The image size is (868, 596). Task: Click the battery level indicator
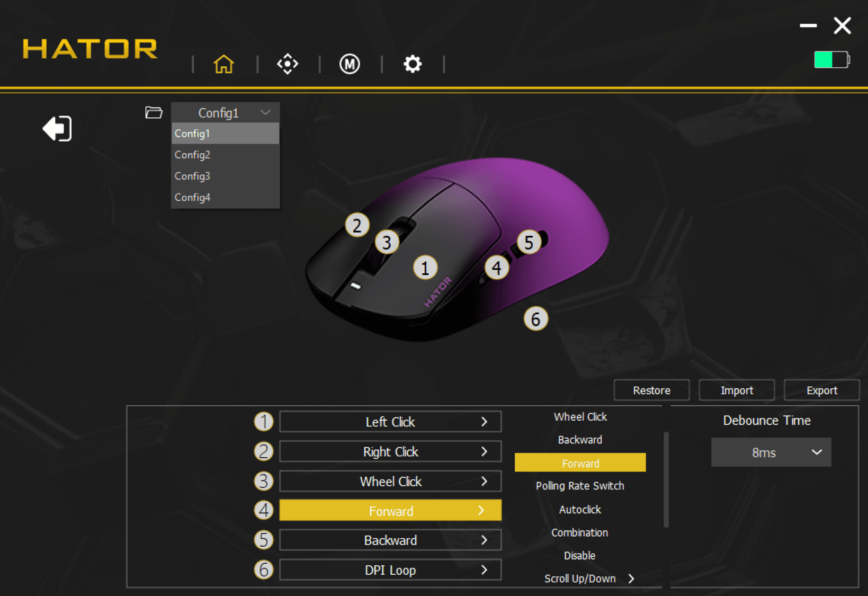pos(831,60)
